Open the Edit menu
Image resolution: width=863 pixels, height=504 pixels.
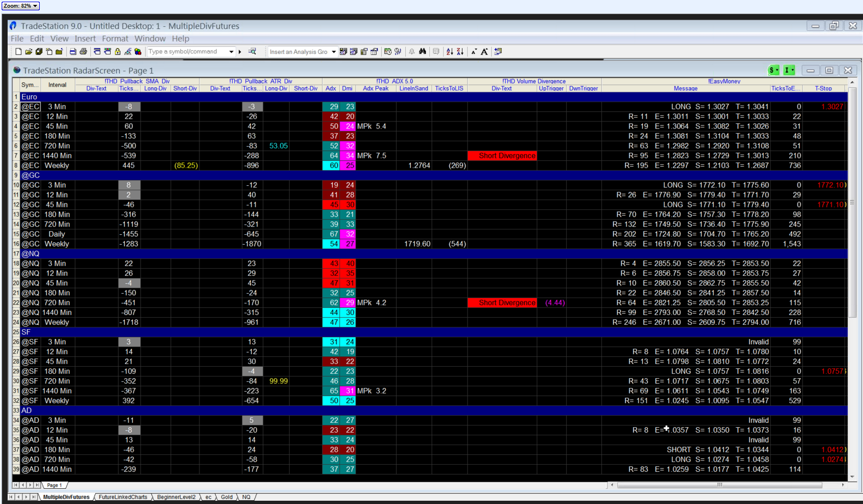click(x=37, y=39)
